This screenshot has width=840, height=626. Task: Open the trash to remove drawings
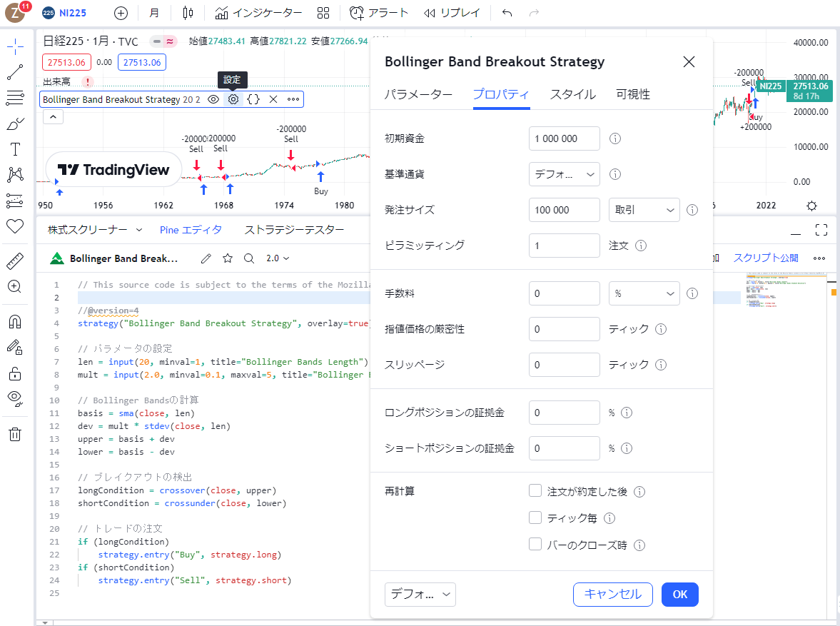pyautogui.click(x=15, y=433)
